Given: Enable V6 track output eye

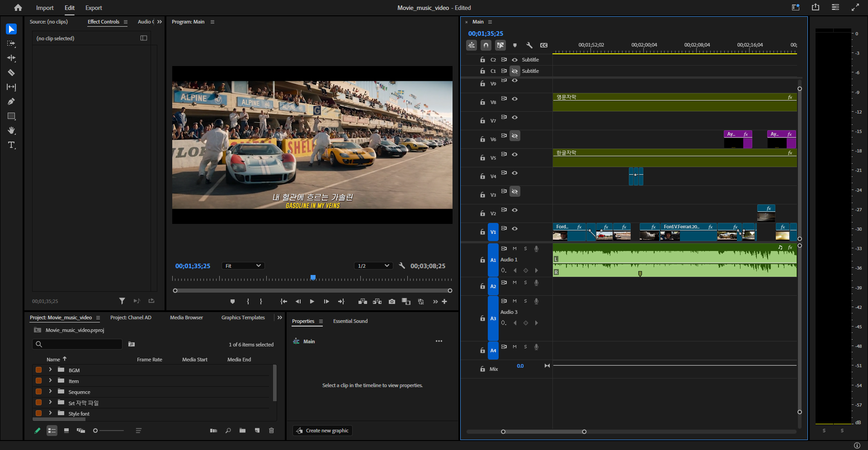Looking at the screenshot, I should pos(514,136).
